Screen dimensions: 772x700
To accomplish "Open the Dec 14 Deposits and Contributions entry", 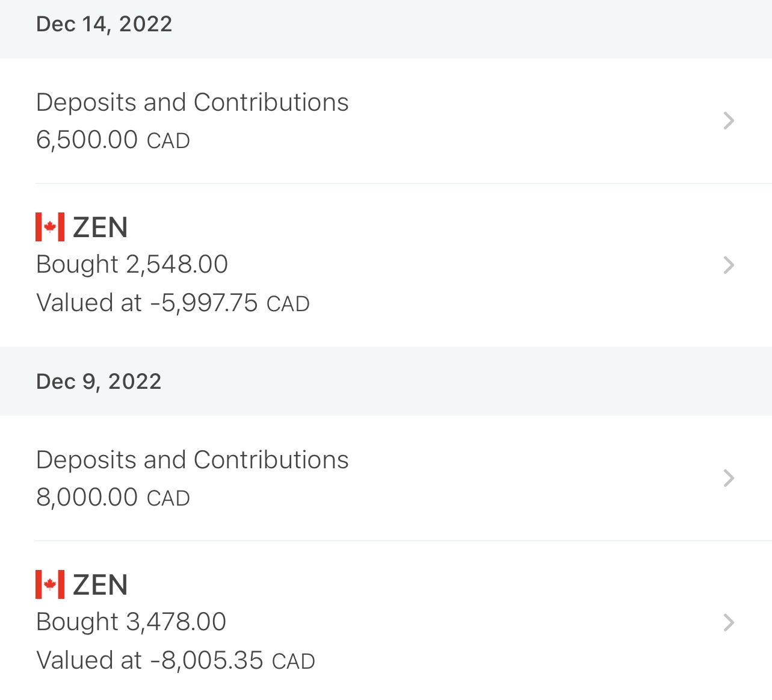I will pyautogui.click(x=192, y=102).
